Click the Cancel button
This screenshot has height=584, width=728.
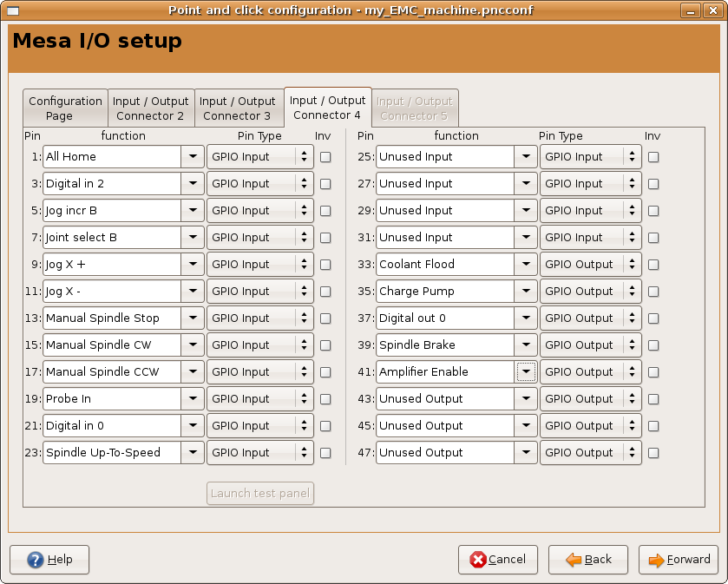point(498,560)
